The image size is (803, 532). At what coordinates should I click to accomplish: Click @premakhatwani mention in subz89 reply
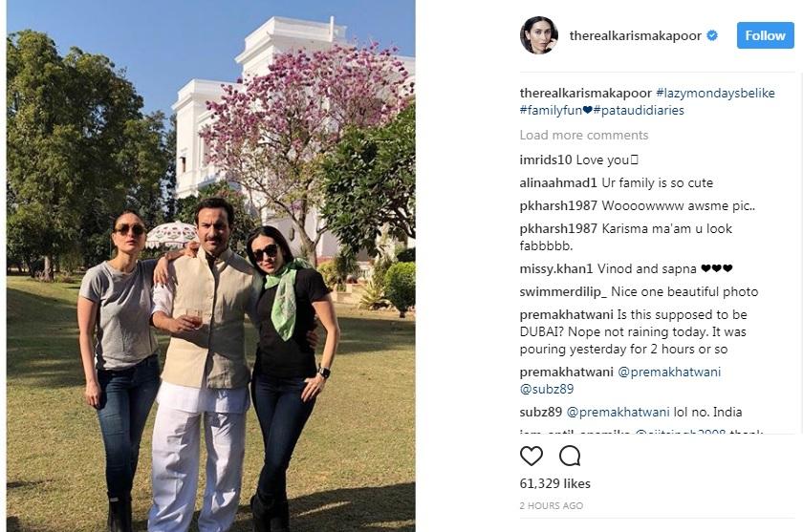pyautogui.click(x=619, y=413)
